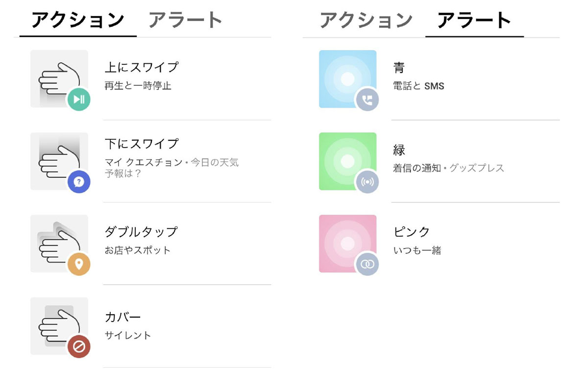The height and width of the screenshot is (376, 588).
Task: Select the green 緑 alert color swatch
Action: coord(347,161)
